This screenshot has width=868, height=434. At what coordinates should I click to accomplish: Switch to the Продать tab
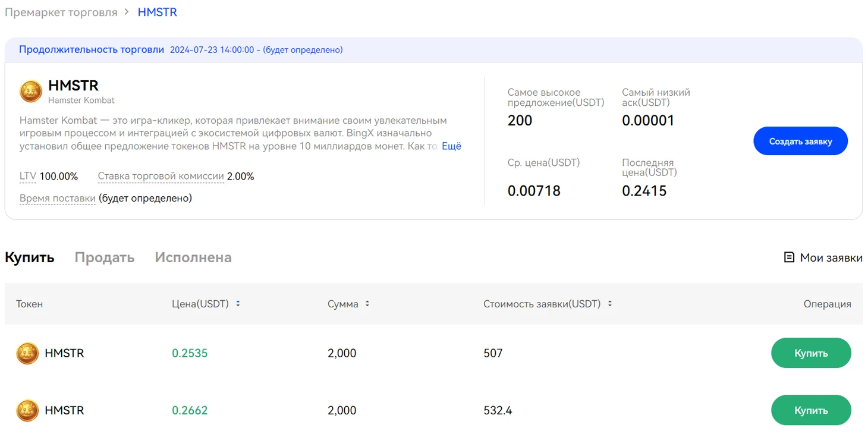(104, 257)
